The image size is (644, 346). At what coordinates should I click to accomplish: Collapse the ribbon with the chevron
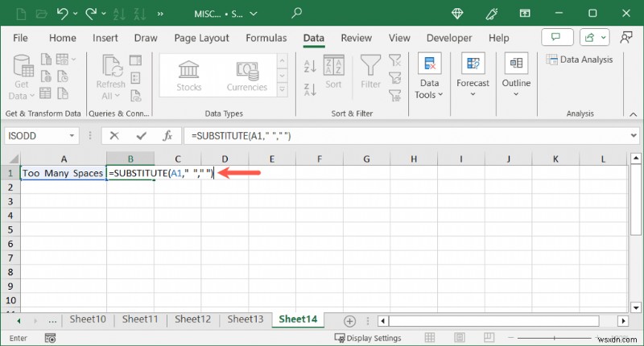point(633,114)
